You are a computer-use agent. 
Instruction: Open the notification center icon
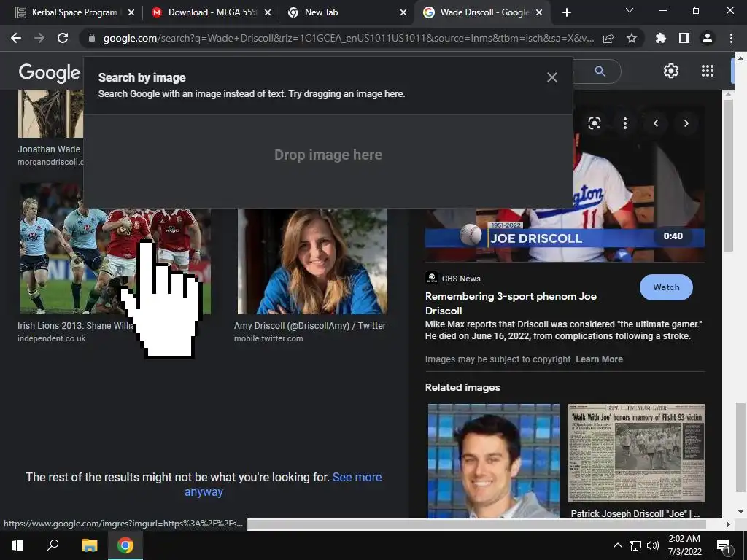coord(724,547)
